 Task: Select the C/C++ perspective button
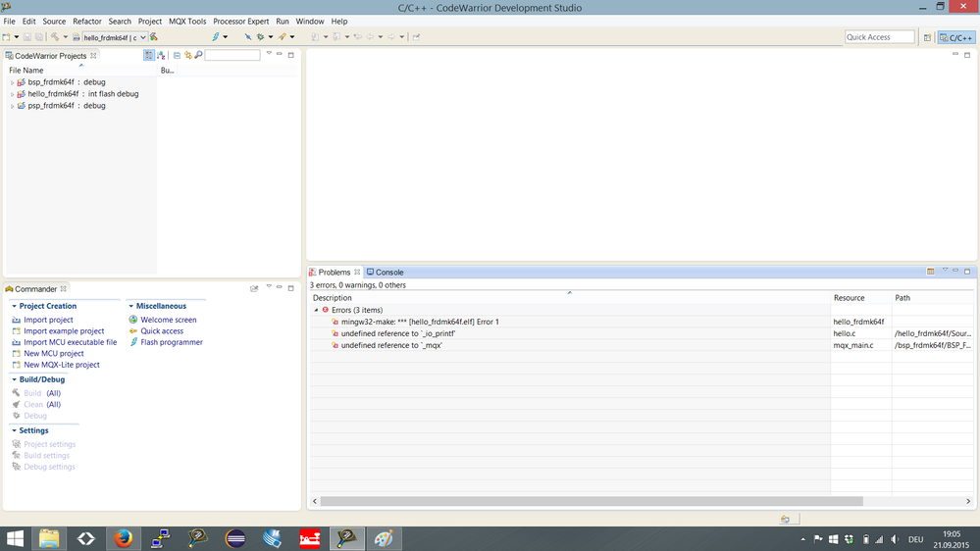[x=956, y=37]
